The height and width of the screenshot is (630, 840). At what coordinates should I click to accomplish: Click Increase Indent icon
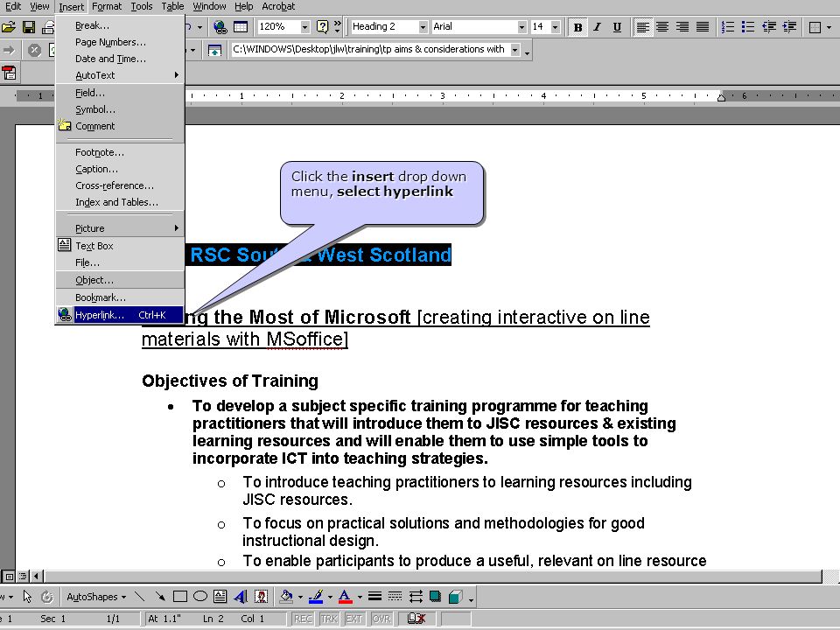click(x=789, y=27)
